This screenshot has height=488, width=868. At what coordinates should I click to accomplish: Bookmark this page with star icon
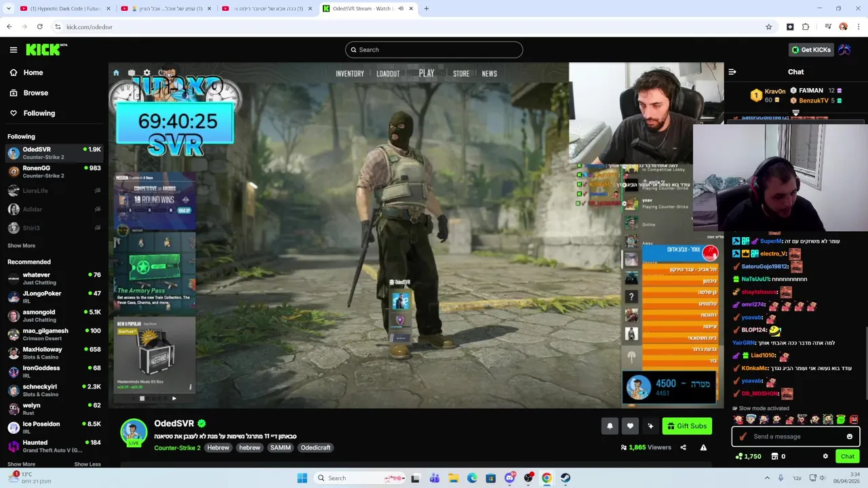768,27
